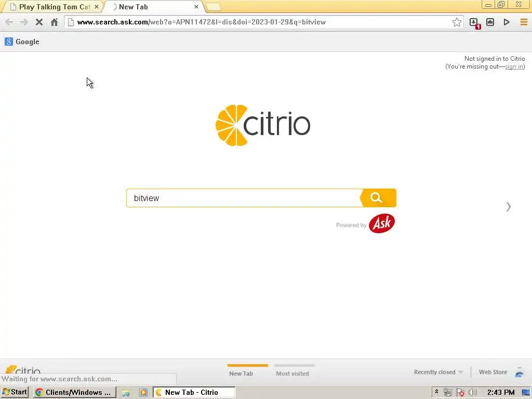
Task: Show hidden tray icons arrow
Action: (x=436, y=392)
